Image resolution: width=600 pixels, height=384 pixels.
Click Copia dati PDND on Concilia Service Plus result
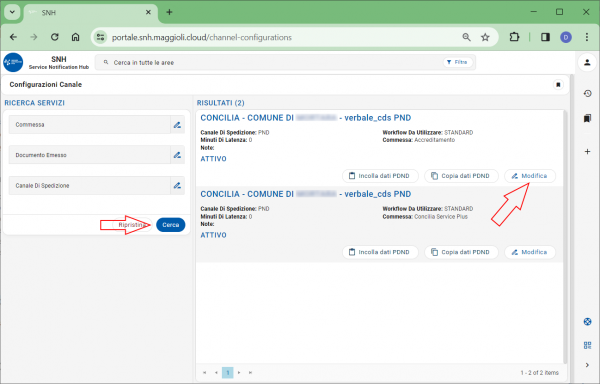point(461,252)
